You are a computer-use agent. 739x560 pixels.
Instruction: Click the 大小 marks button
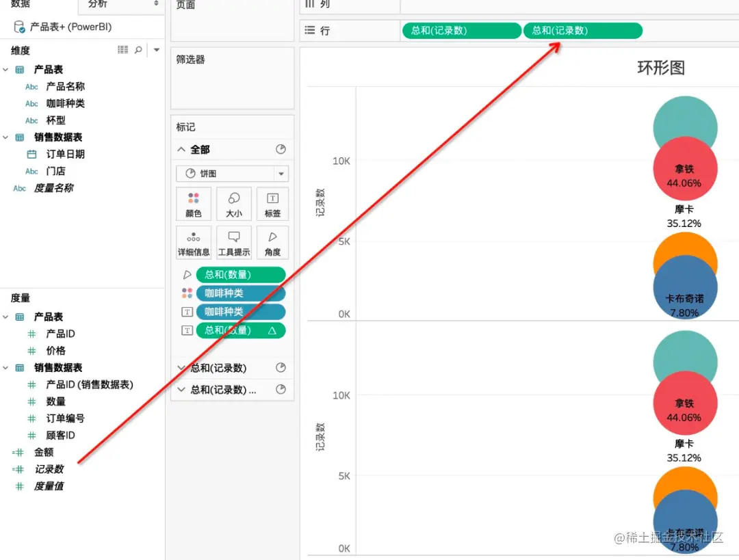[x=234, y=204]
